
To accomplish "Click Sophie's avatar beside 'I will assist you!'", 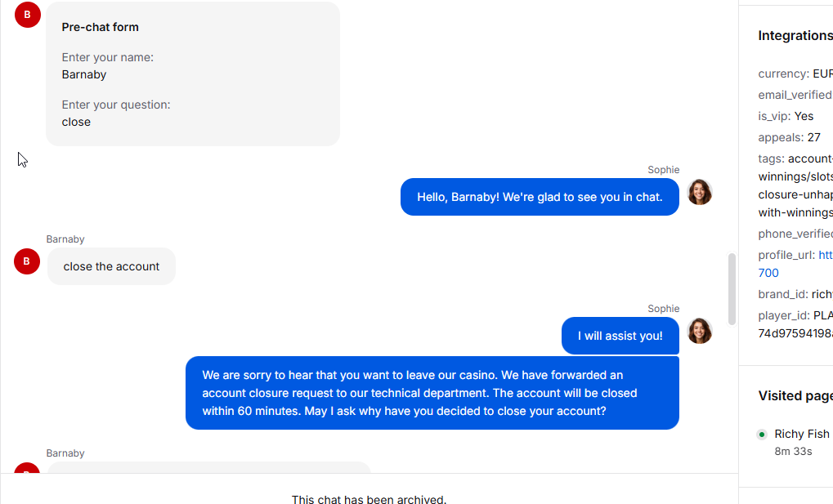I will (700, 332).
